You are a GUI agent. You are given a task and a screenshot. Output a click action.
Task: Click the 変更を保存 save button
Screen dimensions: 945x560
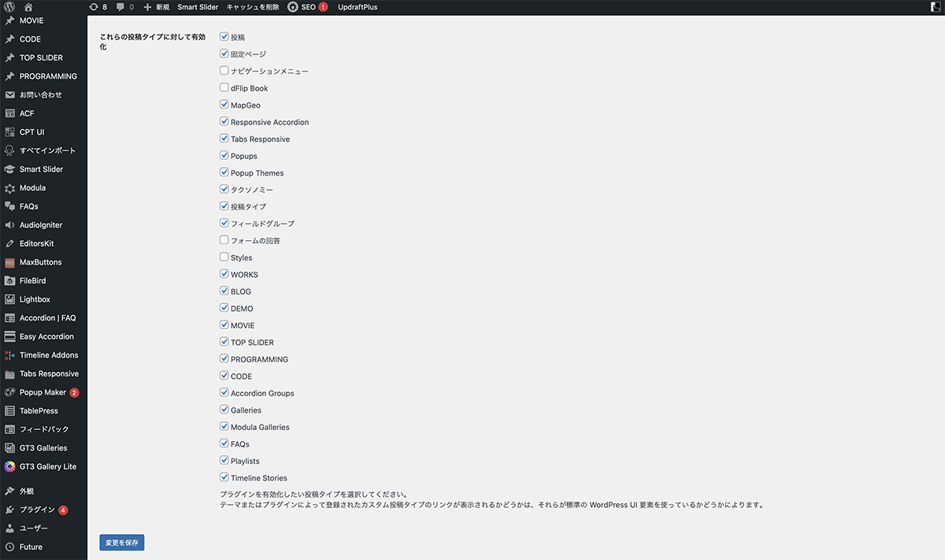(x=122, y=543)
